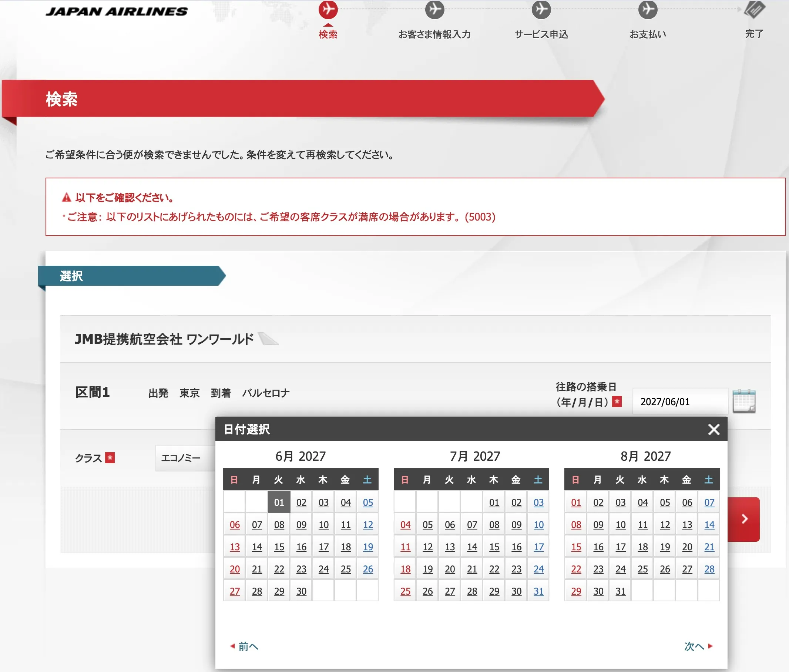Click the サービス申込 step plane icon

541,9
